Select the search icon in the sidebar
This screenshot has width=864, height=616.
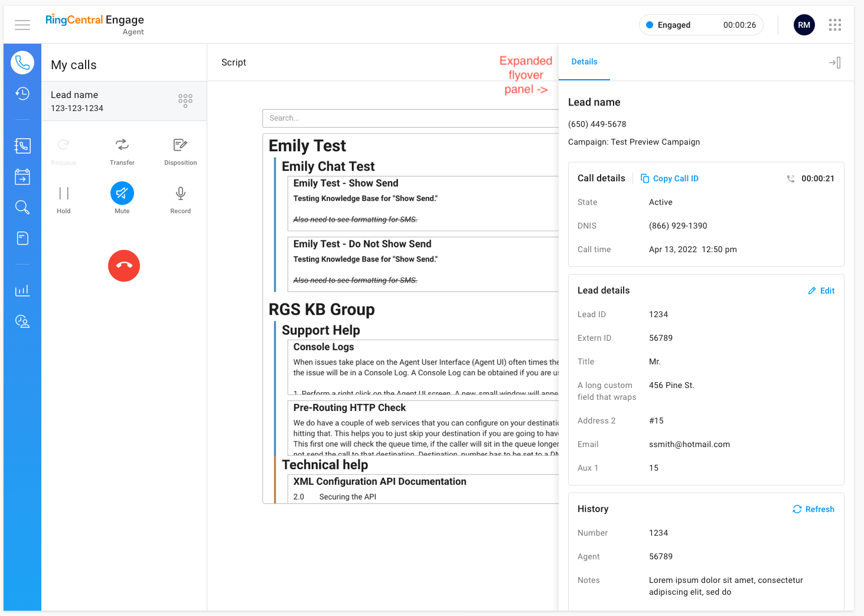click(x=22, y=207)
